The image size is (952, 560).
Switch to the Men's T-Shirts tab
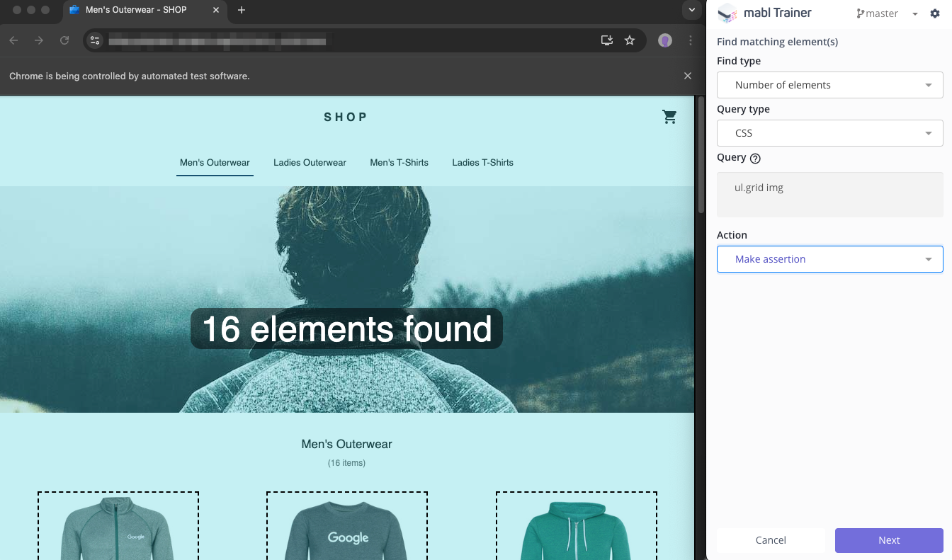(x=399, y=163)
